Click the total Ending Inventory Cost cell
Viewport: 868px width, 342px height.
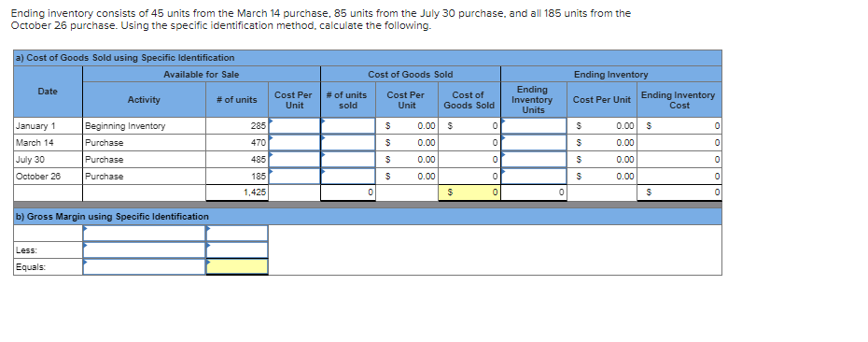pyautogui.click(x=679, y=192)
